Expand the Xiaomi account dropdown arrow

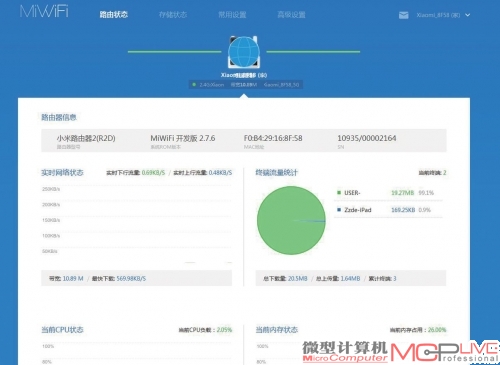[468, 15]
